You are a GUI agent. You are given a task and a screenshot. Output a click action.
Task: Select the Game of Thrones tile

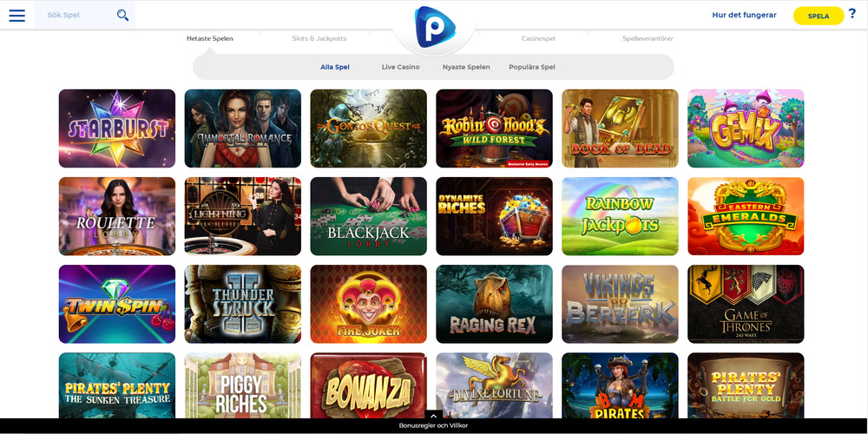[x=746, y=304]
